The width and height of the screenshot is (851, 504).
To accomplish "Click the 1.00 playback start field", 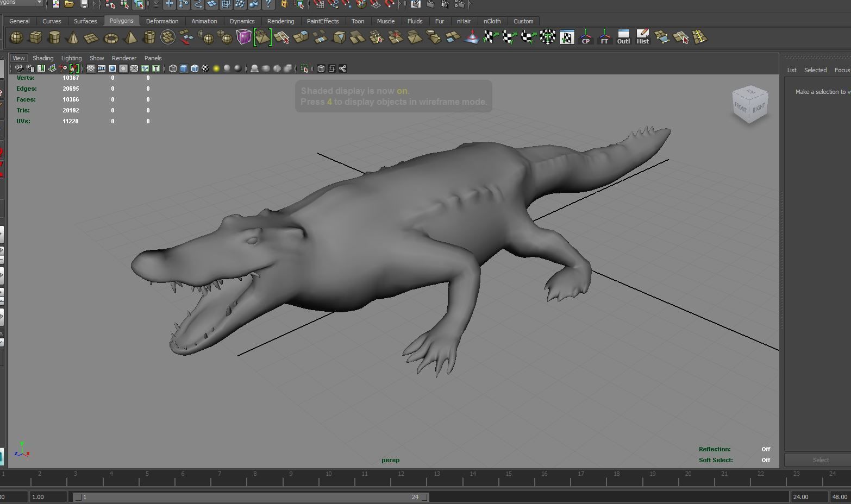I will tap(48, 497).
